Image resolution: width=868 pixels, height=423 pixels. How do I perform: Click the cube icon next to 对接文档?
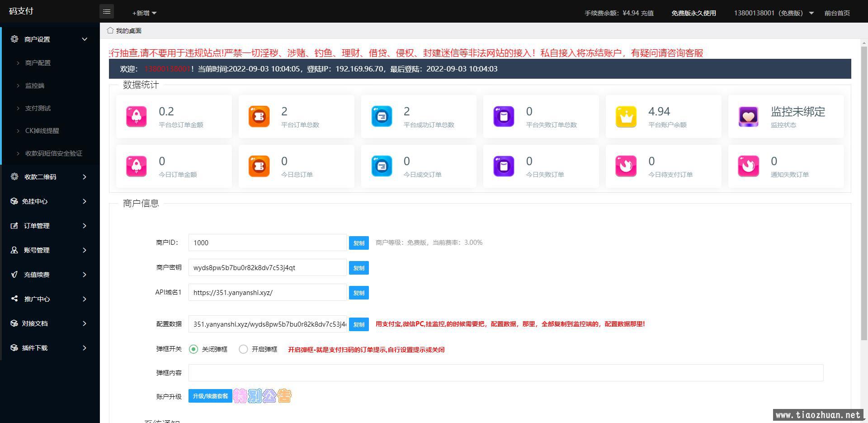pos(14,323)
